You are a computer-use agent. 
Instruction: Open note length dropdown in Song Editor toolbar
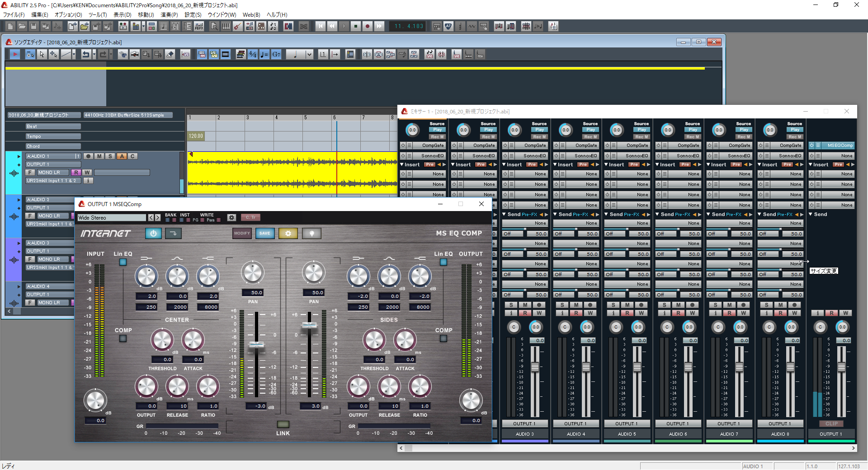[x=309, y=54]
